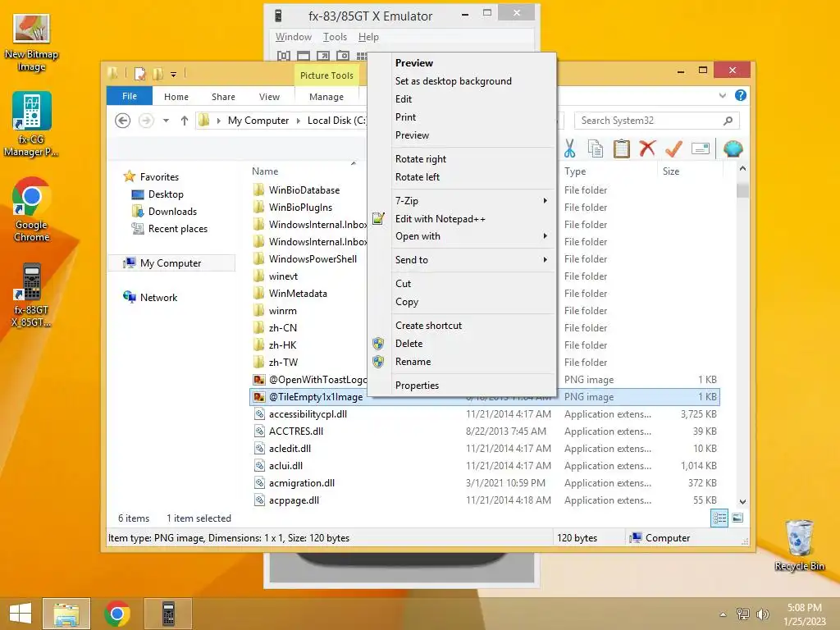Image resolution: width=840 pixels, height=630 pixels.
Task: Click the emulator camera capture toolbar icon
Action: 343,56
